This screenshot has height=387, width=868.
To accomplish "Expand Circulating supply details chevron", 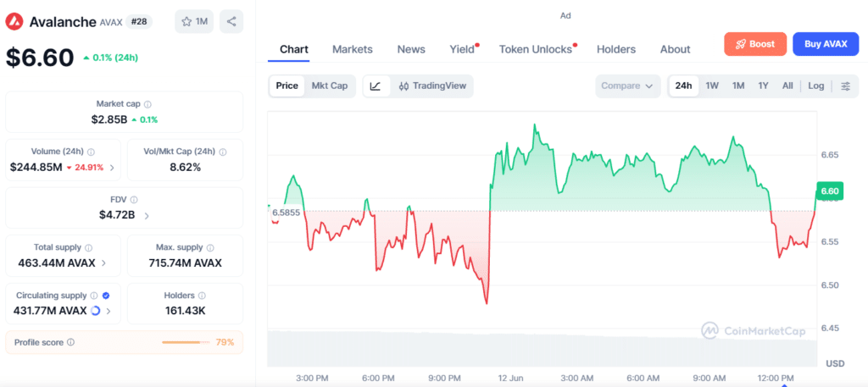I will [x=108, y=312].
